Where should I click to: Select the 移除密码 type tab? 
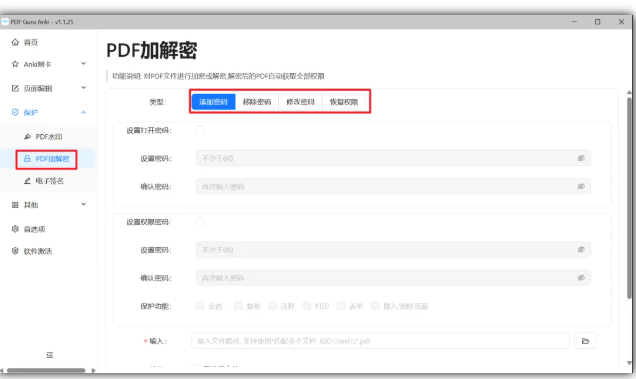pyautogui.click(x=257, y=102)
